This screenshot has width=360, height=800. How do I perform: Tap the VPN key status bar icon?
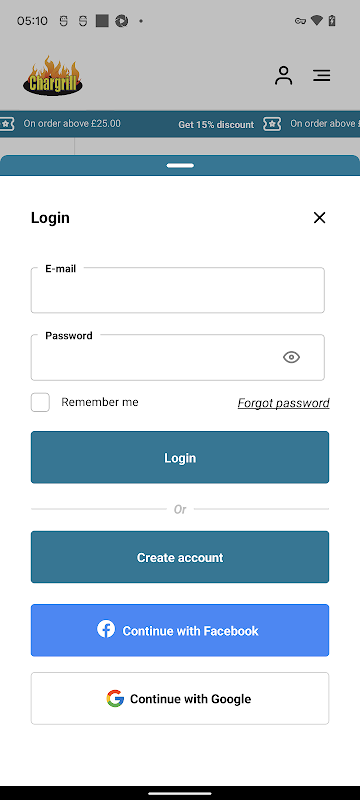(x=300, y=21)
